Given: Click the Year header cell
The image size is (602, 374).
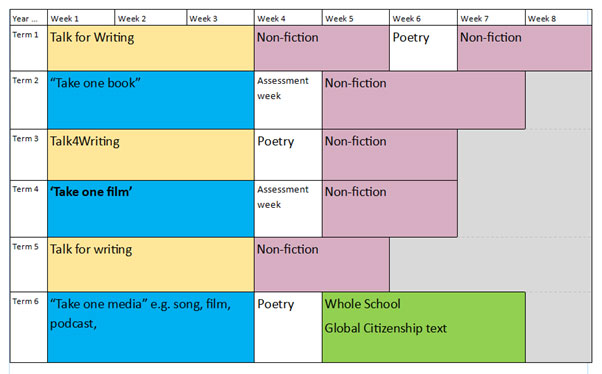Looking at the screenshot, I should pos(29,18).
